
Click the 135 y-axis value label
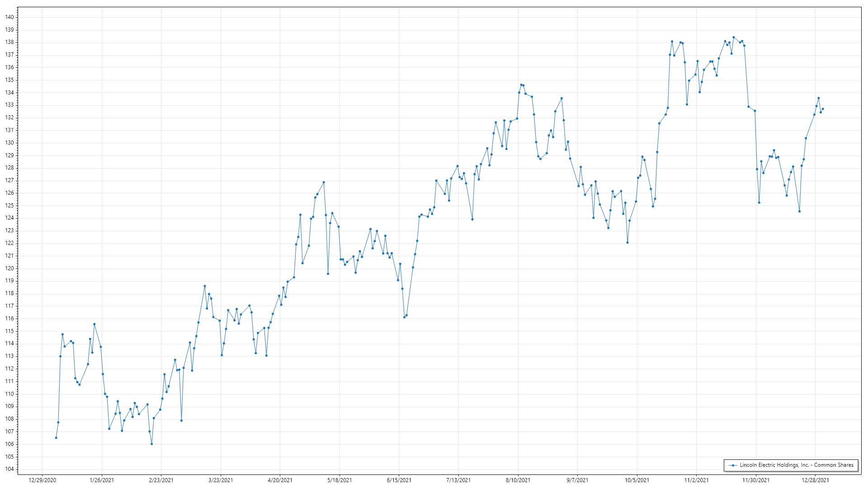(x=9, y=80)
